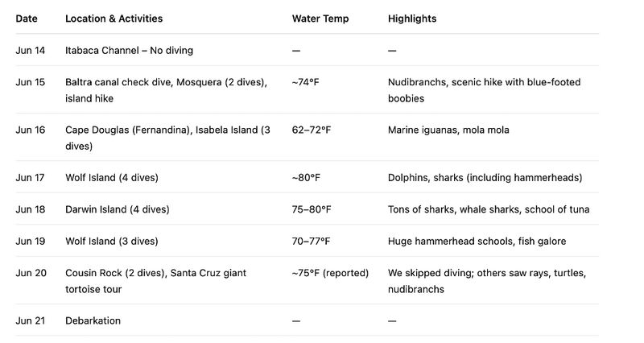The height and width of the screenshot is (343, 644).
Task: Click Darwin Island (4 dives) cell
Action: pos(118,209)
